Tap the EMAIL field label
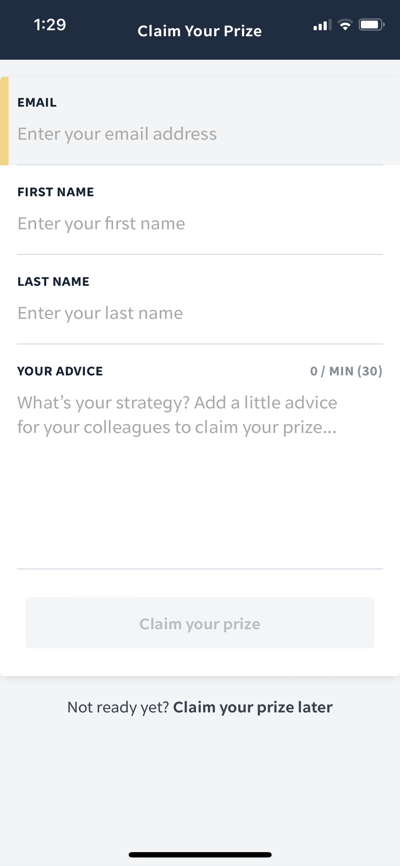The width and height of the screenshot is (400, 866). [x=37, y=103]
